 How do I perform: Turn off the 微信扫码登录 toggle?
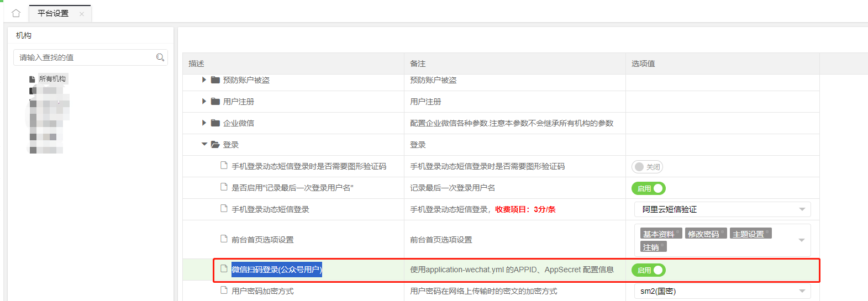click(648, 270)
